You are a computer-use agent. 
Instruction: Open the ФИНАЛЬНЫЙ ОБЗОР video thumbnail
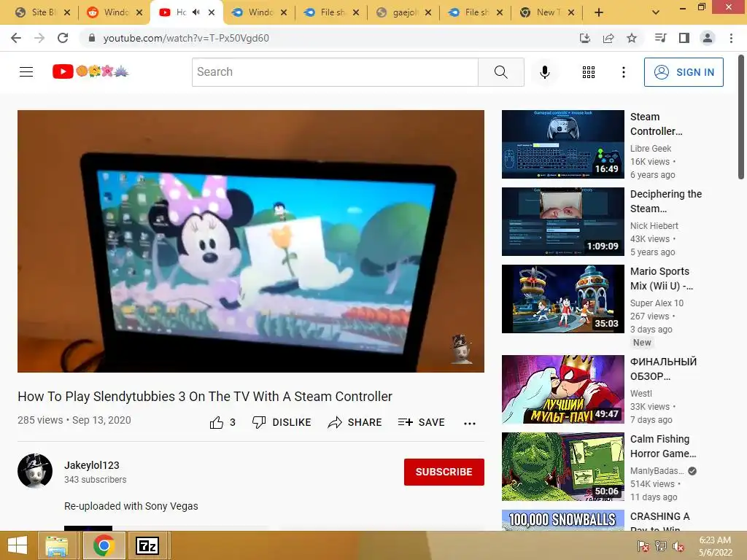[562, 389]
